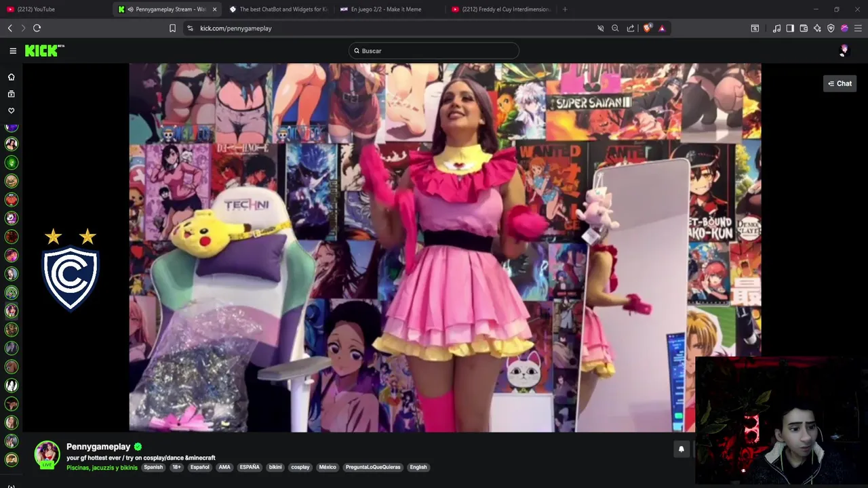Open the VPN shield icon
This screenshot has height=488, width=868.
(831, 28)
